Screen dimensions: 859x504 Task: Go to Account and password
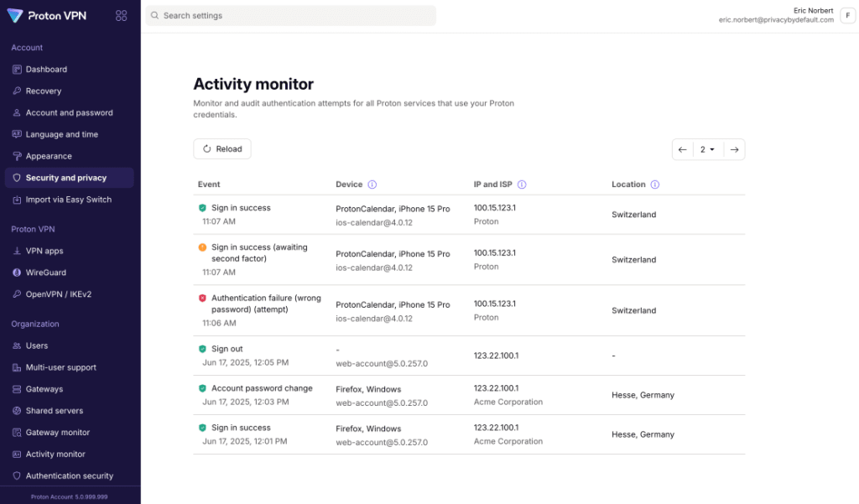69,113
